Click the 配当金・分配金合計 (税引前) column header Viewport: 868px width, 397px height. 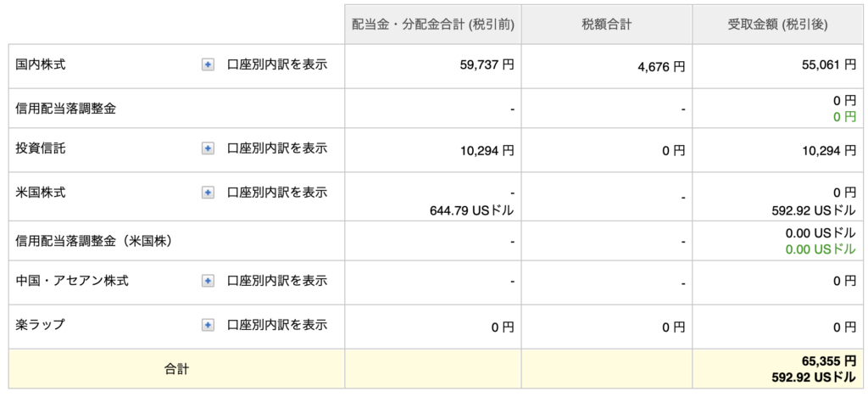[433, 25]
